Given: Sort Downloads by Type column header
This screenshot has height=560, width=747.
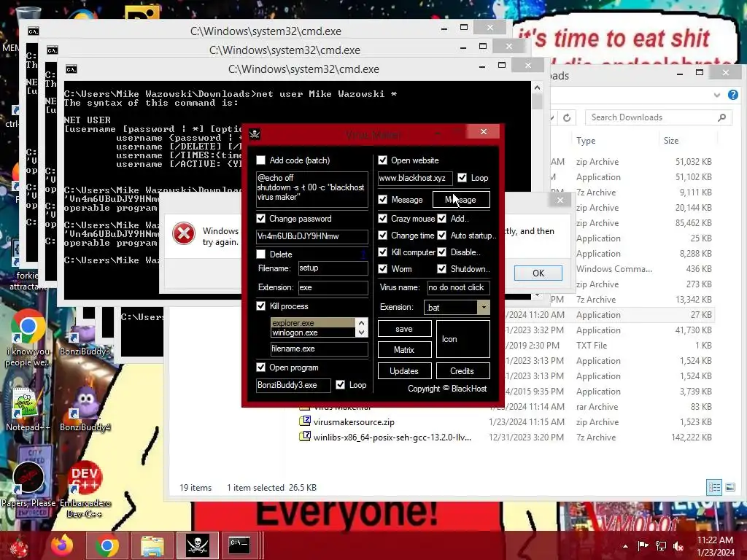Looking at the screenshot, I should (x=586, y=141).
